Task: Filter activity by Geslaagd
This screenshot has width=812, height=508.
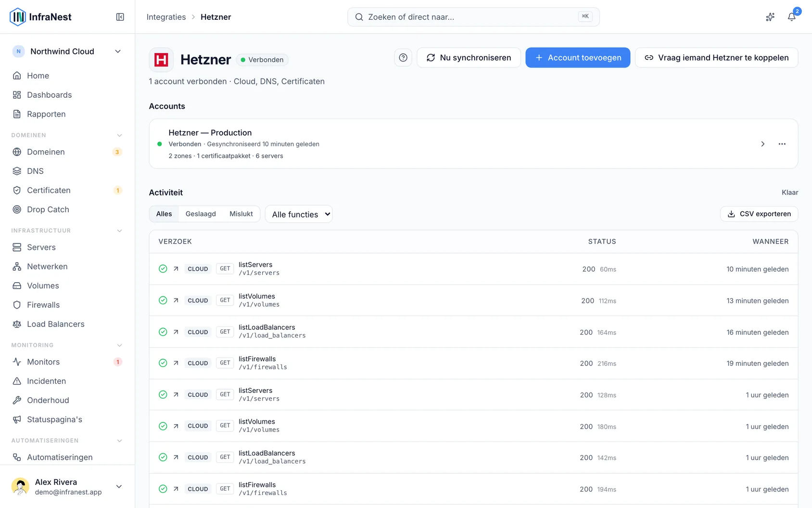Action: coord(201,214)
